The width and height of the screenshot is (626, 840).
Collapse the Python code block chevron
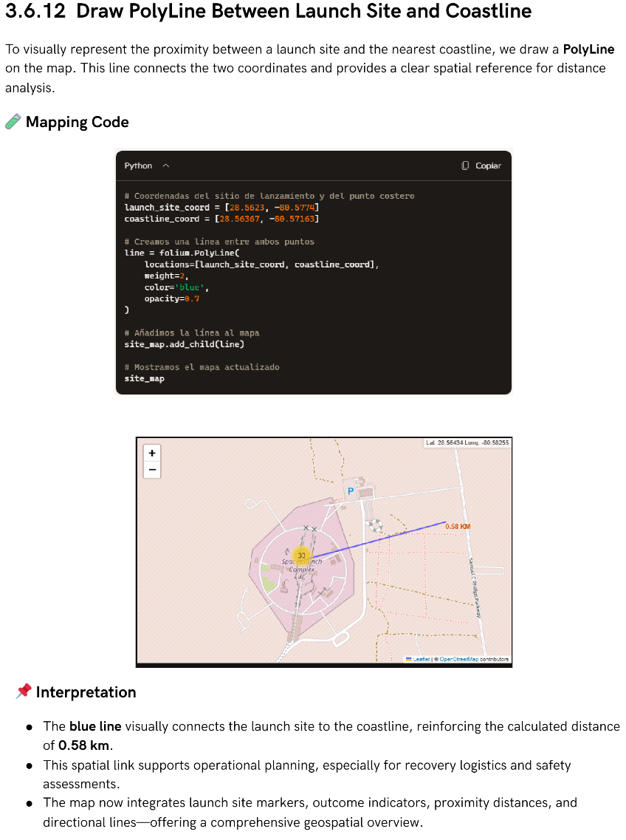click(x=166, y=165)
